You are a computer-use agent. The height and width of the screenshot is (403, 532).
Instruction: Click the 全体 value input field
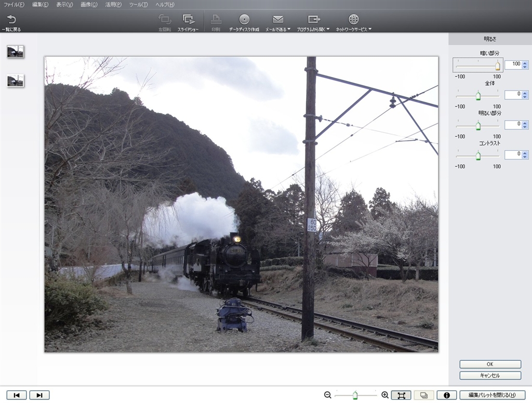tap(513, 95)
